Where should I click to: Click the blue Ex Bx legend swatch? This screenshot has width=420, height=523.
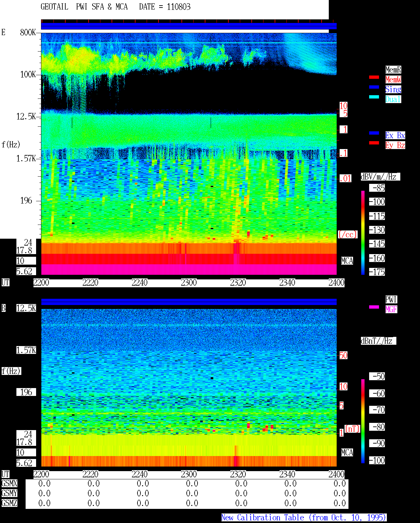374,133
